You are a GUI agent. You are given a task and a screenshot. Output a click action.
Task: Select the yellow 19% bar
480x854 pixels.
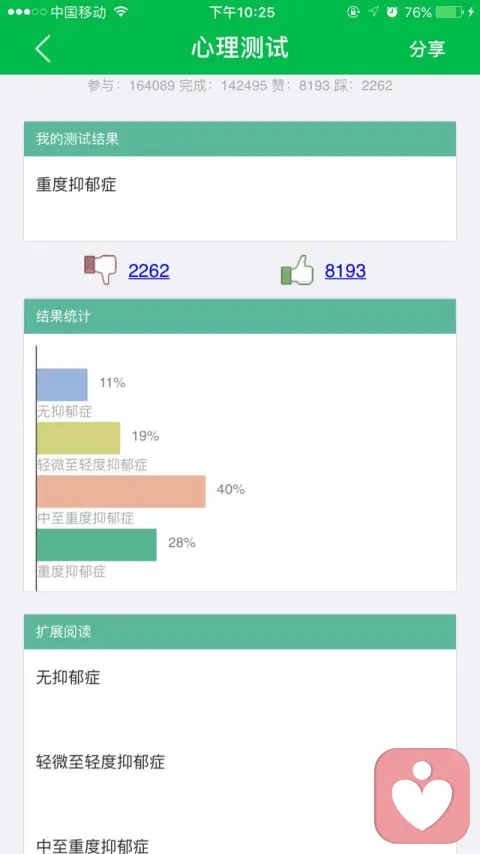pos(78,438)
